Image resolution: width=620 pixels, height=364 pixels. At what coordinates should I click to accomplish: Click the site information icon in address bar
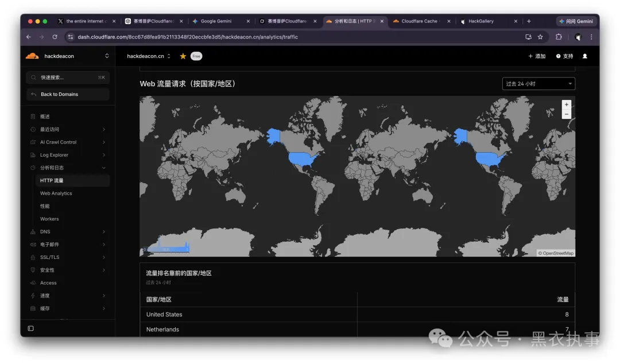71,37
